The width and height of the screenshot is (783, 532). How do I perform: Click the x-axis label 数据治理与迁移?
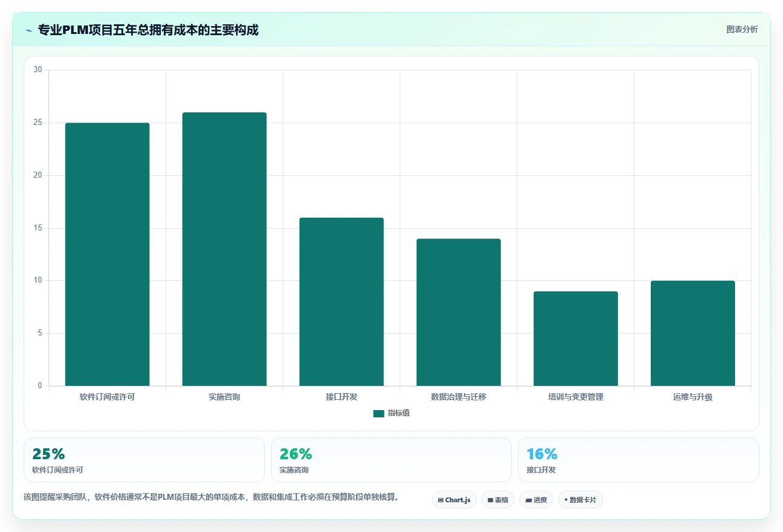click(459, 397)
